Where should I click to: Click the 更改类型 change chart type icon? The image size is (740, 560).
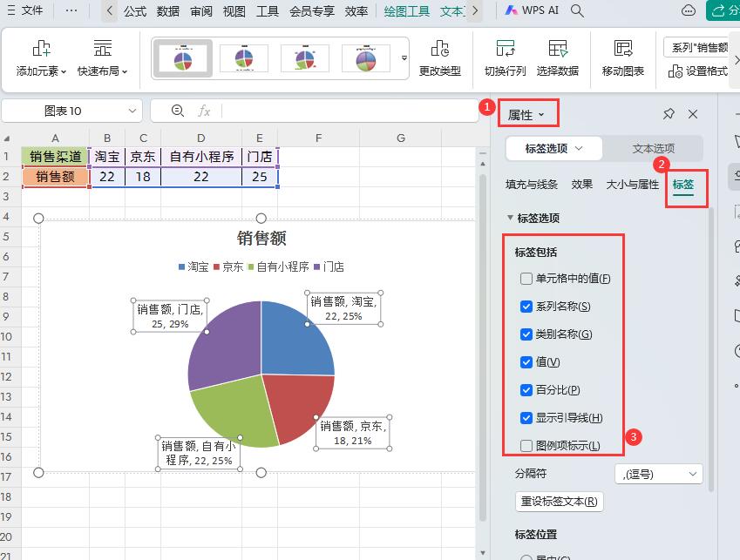pos(440,49)
